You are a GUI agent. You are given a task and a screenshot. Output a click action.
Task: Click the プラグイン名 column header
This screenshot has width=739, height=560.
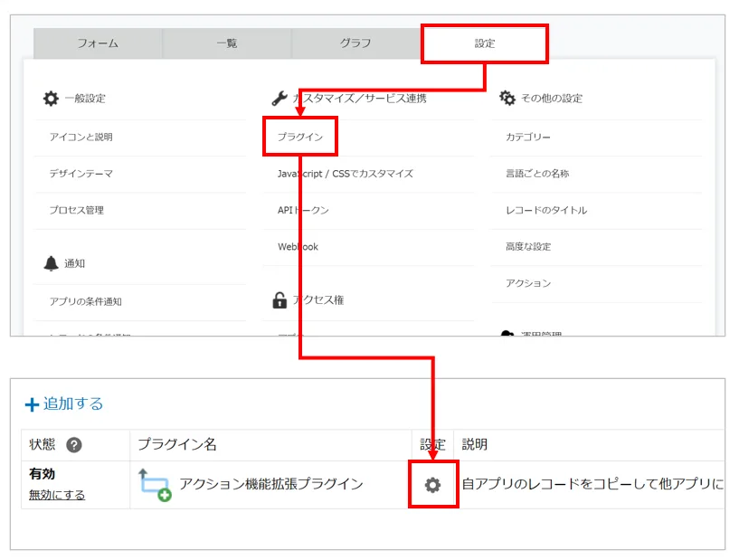pyautogui.click(x=177, y=444)
